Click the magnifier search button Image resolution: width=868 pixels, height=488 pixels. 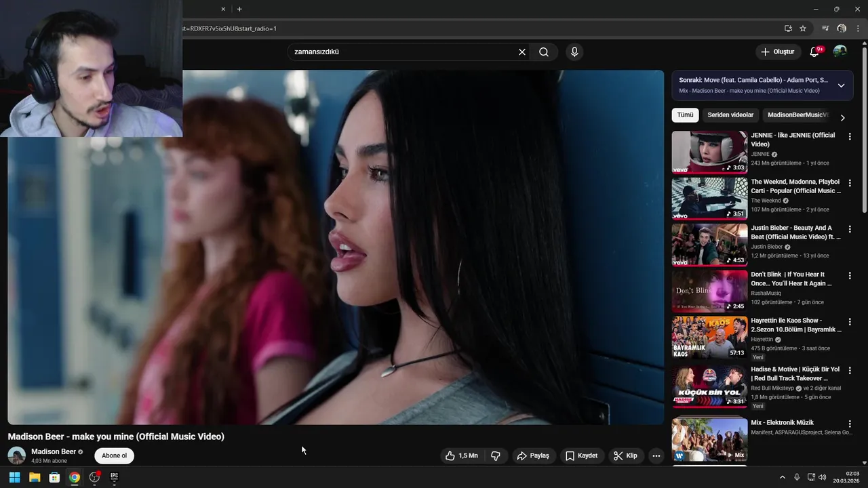pos(544,52)
